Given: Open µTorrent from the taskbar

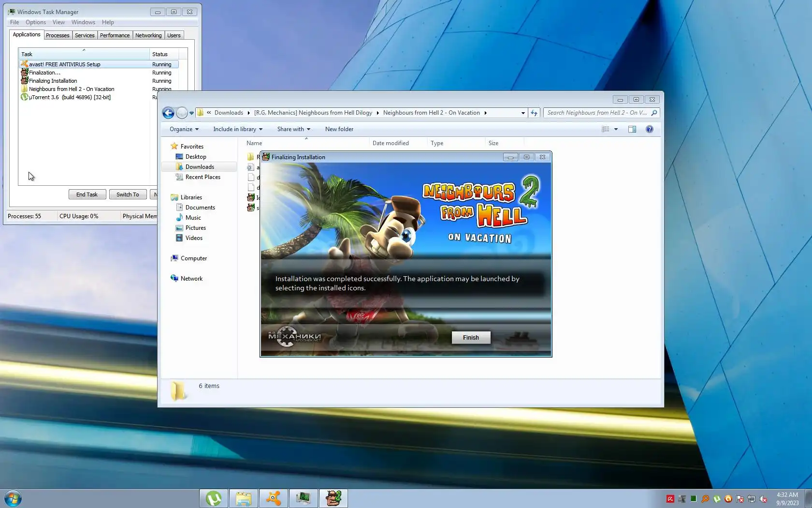Looking at the screenshot, I should [214, 498].
